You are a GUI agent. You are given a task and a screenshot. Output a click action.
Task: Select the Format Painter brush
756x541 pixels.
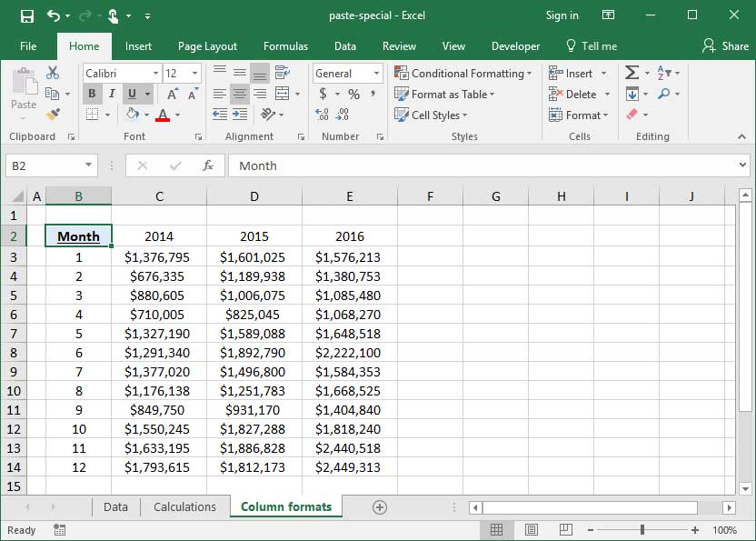pos(53,115)
